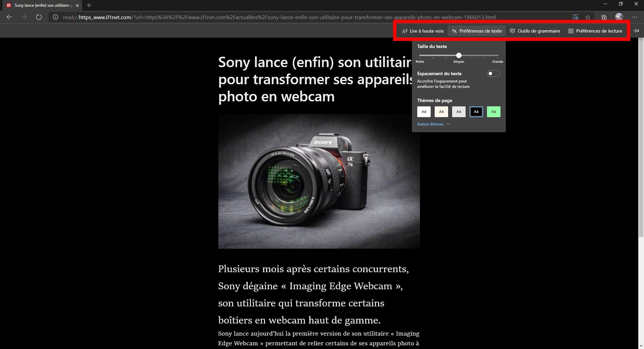Set text size slider to Petite end
The width and height of the screenshot is (644, 349).
(420, 55)
